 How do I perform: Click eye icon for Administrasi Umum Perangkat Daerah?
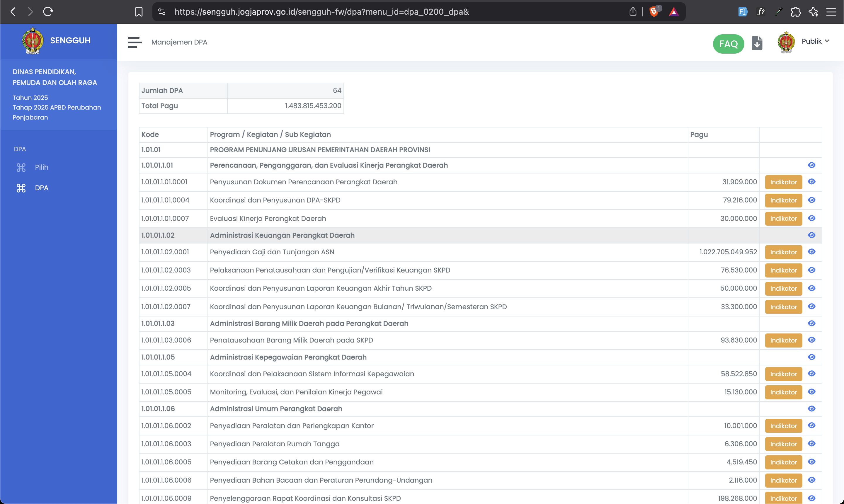[x=811, y=408]
